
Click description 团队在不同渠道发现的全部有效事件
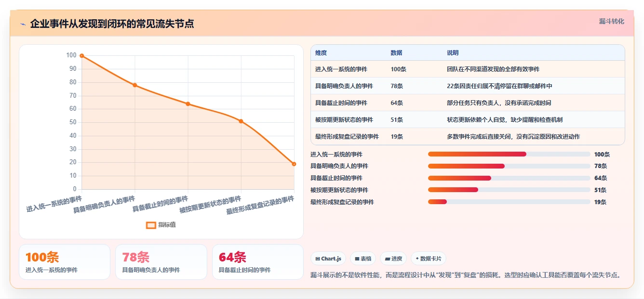point(493,69)
